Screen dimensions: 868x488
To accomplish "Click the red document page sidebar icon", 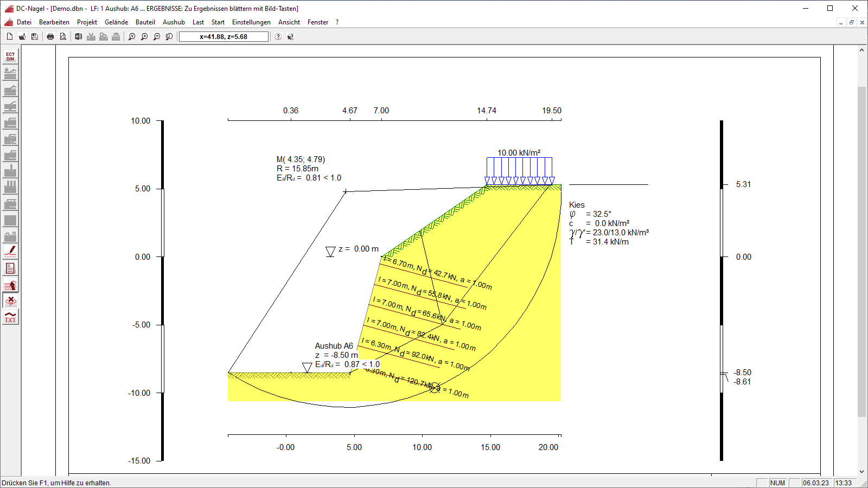I will (x=10, y=268).
